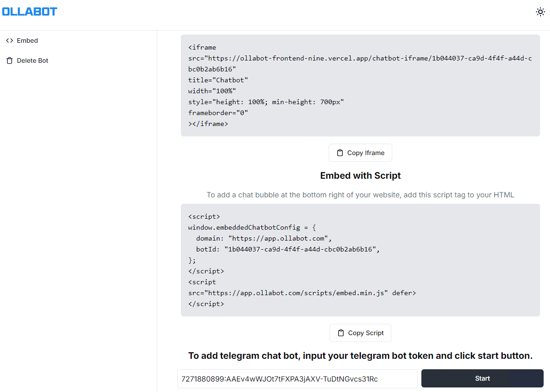Click the 'title="Chatbot"' code line
This screenshot has width=550, height=392.
tap(218, 80)
